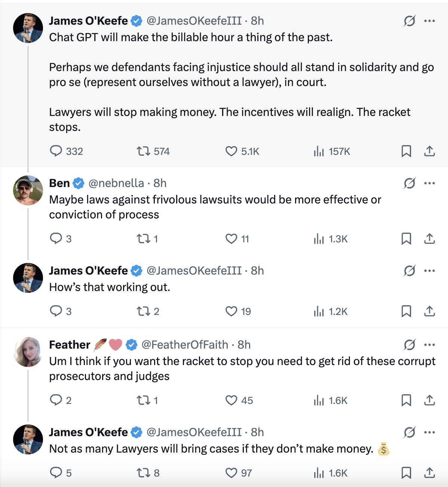The width and height of the screenshot is (448, 487).
Task: Open the @FeatherOfFaith handle link
Action: point(185,344)
